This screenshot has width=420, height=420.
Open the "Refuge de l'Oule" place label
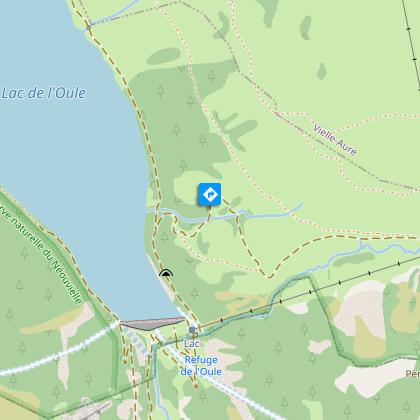[201, 365]
